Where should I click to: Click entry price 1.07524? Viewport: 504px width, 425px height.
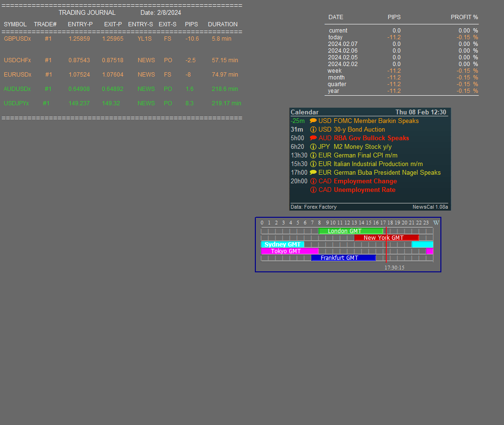[x=79, y=75]
